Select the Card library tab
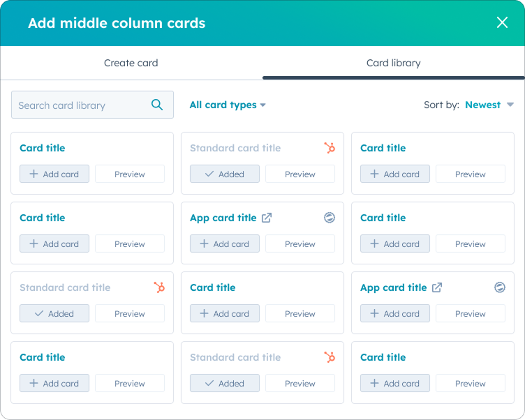 pos(394,63)
